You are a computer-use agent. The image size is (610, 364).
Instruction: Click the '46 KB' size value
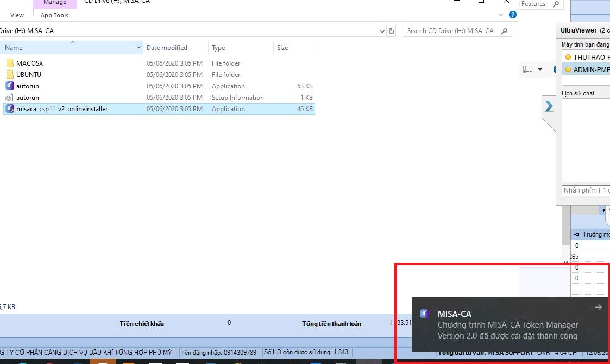click(305, 109)
